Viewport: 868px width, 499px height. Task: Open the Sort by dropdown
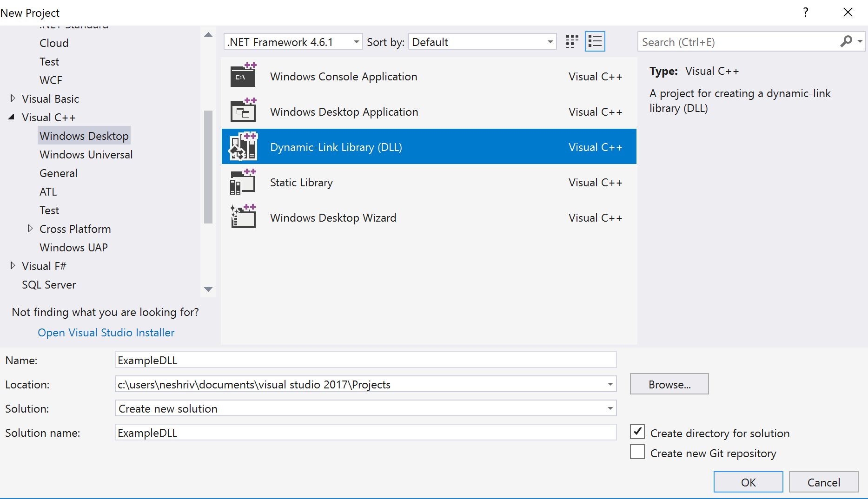[482, 42]
